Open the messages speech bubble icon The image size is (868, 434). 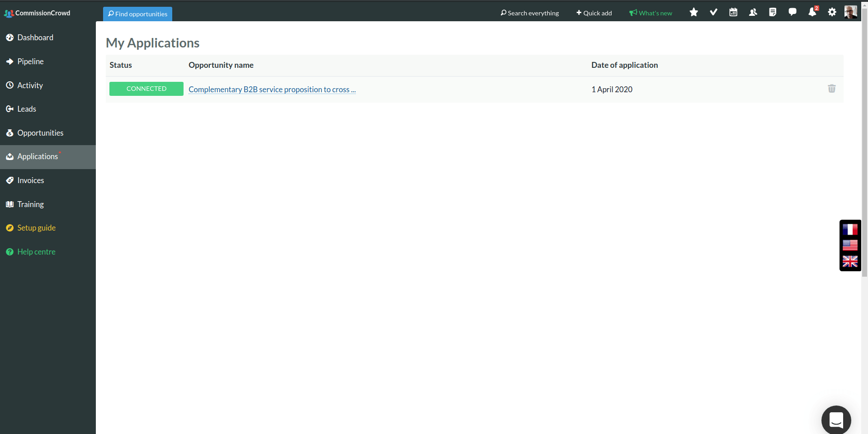click(x=793, y=12)
